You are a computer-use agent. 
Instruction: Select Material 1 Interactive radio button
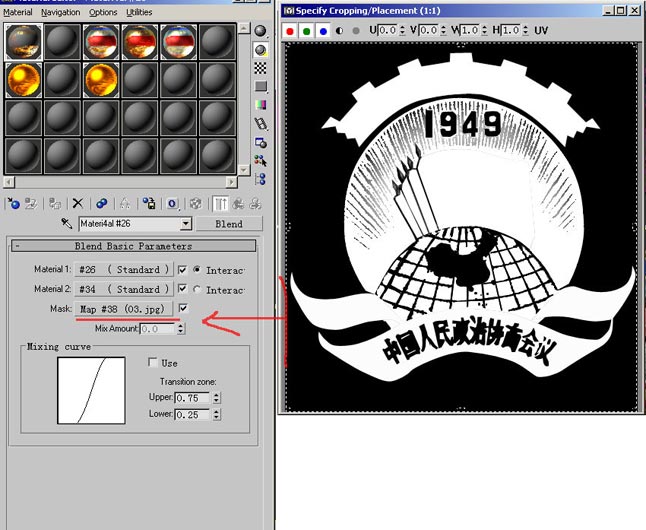coord(197,270)
